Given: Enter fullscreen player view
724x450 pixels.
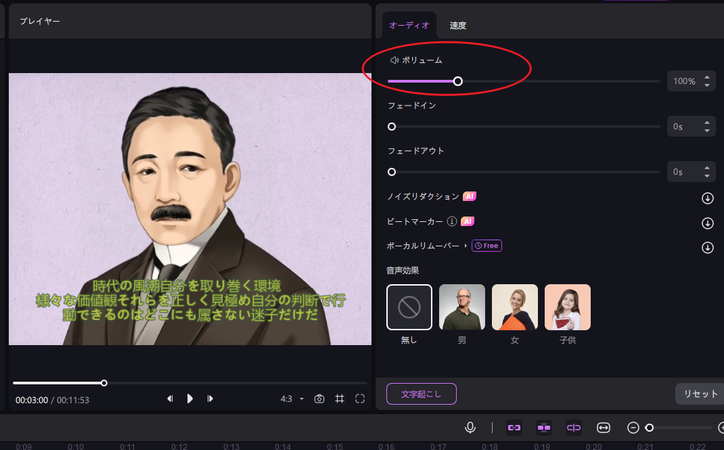Looking at the screenshot, I should 360,399.
